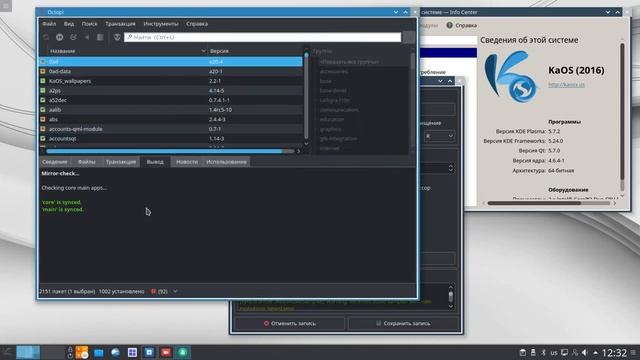This screenshot has height=360, width=640.
Task: Switch to the Новости tab
Action: (x=187, y=162)
